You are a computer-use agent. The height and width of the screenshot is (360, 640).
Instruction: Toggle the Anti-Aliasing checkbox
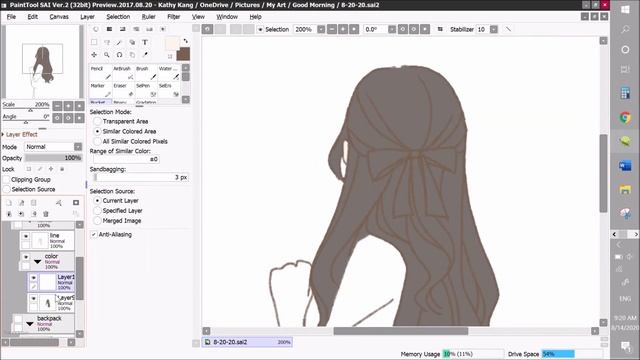coord(94,234)
